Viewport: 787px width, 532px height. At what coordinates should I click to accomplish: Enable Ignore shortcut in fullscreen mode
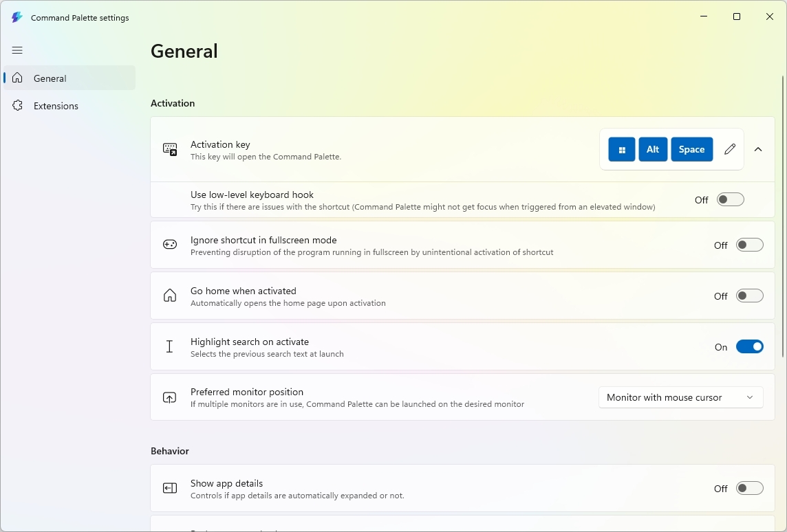click(749, 245)
